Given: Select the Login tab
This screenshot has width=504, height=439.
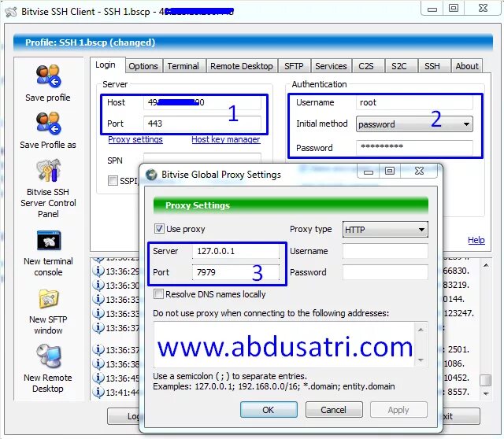Looking at the screenshot, I should click(106, 65).
